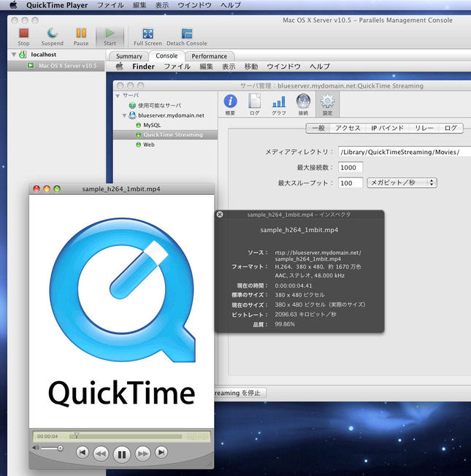Screen dimensions: 471x476
Task: Click the Streaming を停止 button
Action: pyautogui.click(x=240, y=393)
